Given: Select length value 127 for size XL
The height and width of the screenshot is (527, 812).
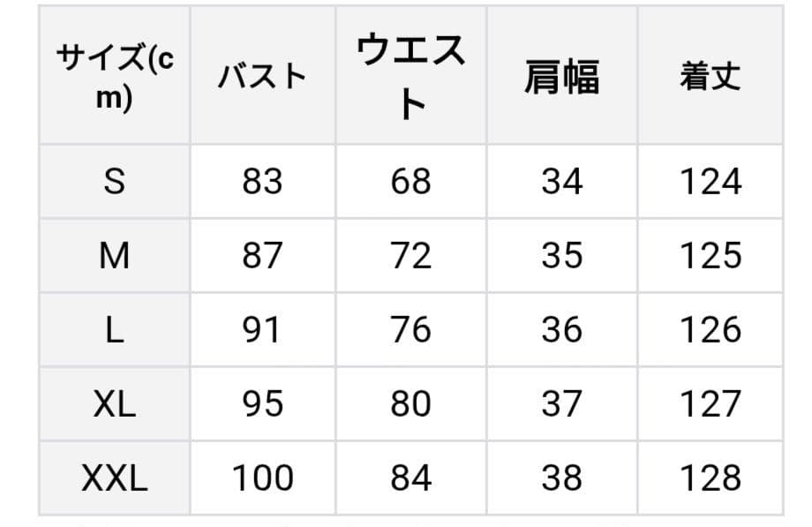Looking at the screenshot, I should tap(710, 404).
